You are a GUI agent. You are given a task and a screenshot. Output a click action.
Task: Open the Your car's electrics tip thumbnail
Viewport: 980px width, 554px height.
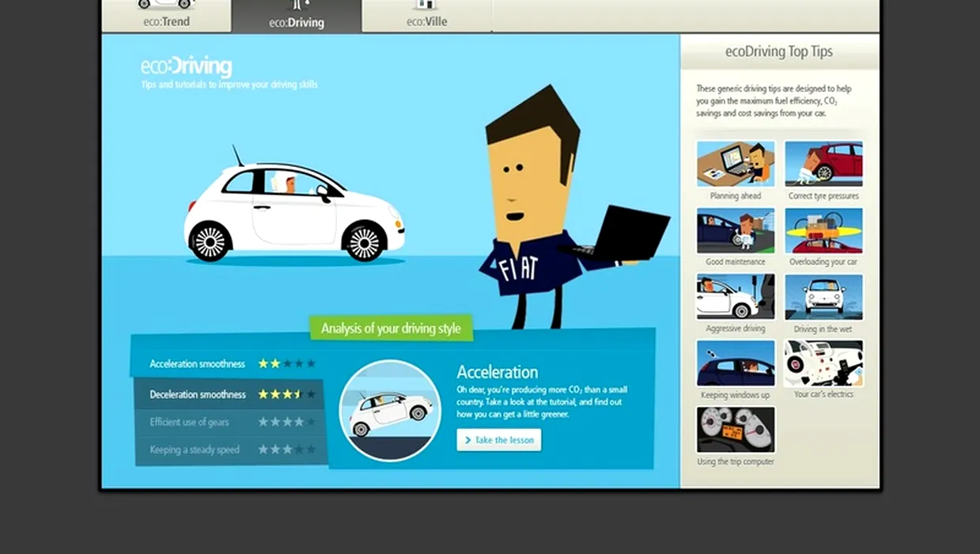click(823, 363)
